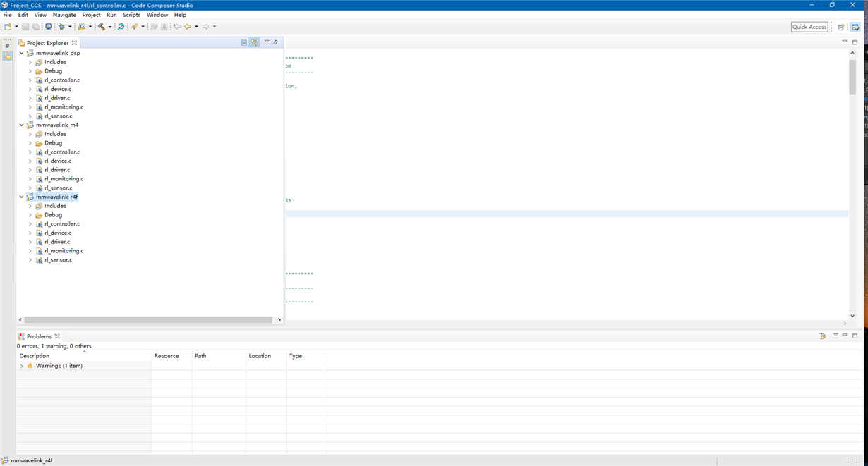Viewport: 868px width, 466px height.
Task: Click the Search magnifier toolbar icon
Action: [121, 27]
